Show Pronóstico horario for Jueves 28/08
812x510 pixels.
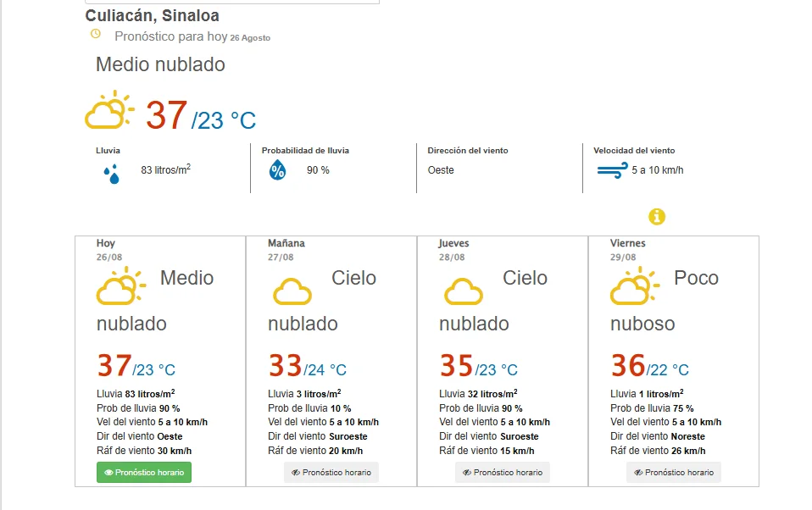pos(503,472)
